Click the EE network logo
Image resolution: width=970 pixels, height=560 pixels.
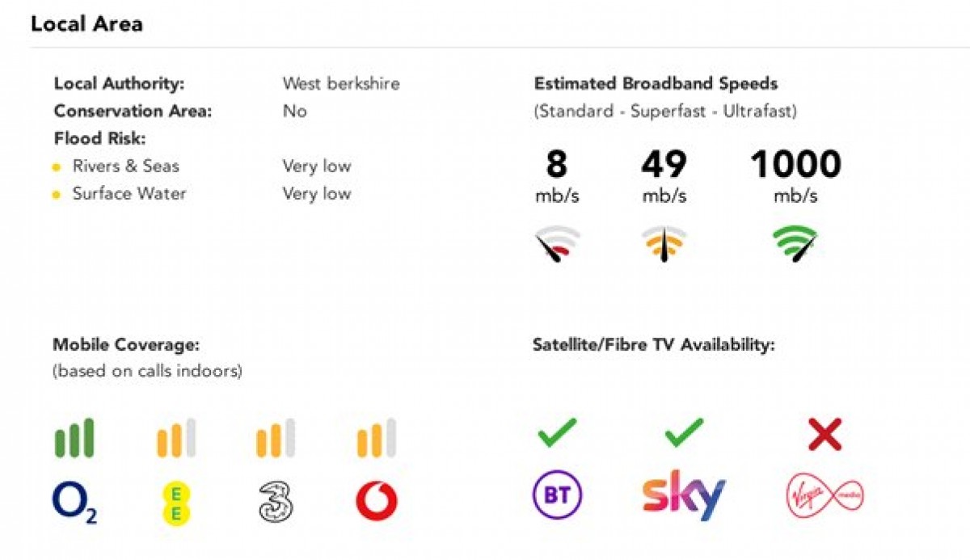176,502
